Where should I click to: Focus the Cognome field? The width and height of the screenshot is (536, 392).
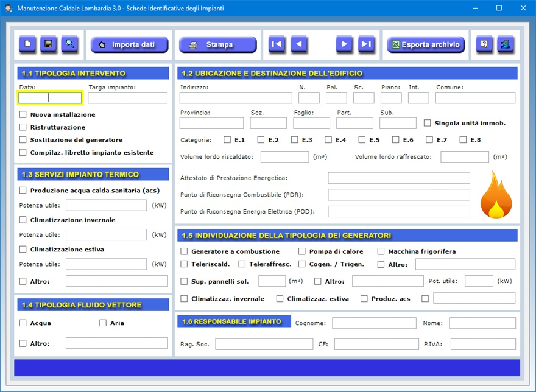375,323
